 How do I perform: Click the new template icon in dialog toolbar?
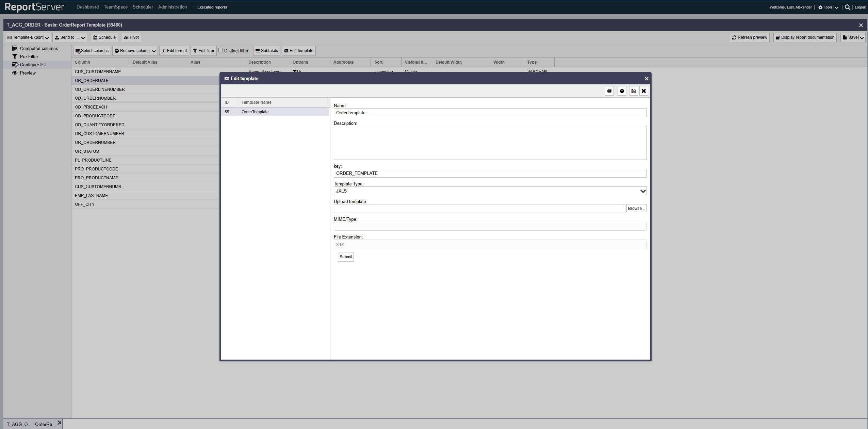tap(609, 91)
